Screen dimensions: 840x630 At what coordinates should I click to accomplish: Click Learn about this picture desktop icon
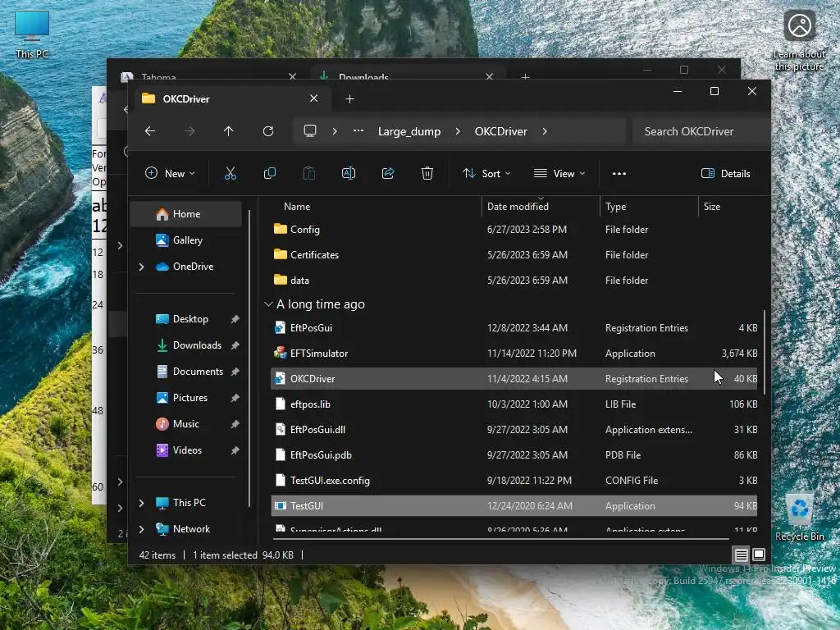click(799, 41)
